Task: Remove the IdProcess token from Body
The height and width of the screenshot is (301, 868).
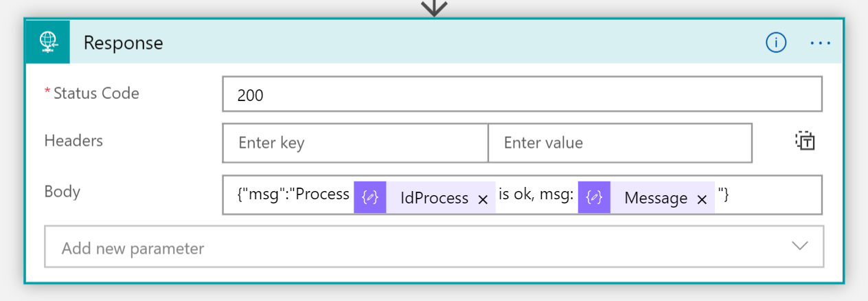Action: 483,199
